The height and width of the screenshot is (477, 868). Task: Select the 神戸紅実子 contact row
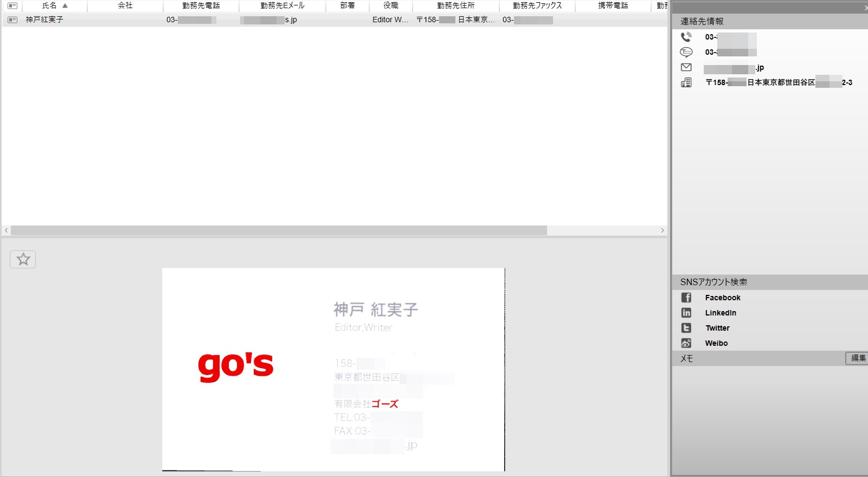click(44, 20)
